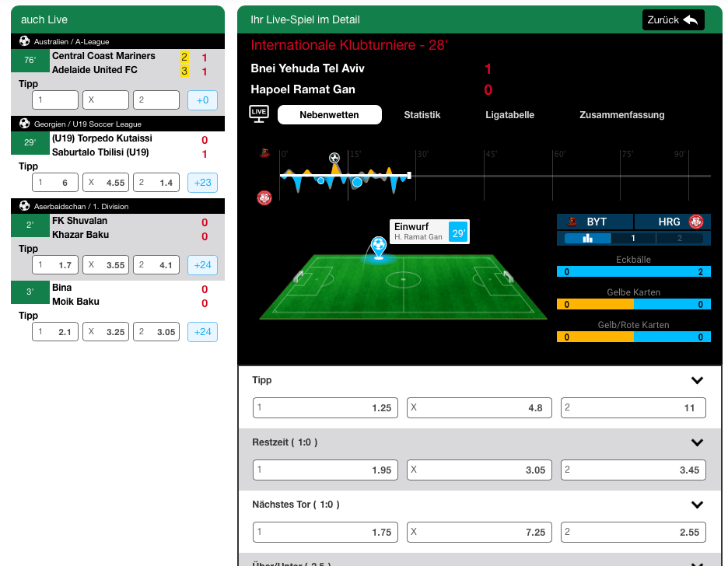
Task: Expand the Über/Unter section chevron
Action: pyautogui.click(x=697, y=563)
